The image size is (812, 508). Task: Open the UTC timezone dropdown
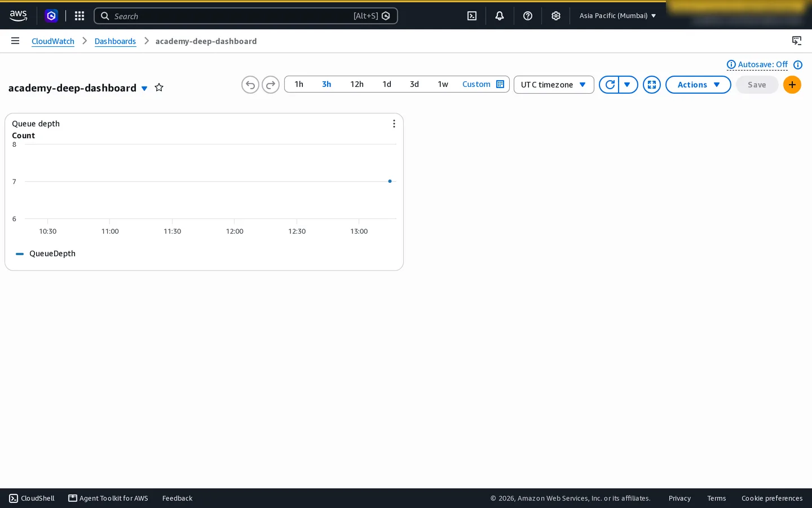(554, 85)
